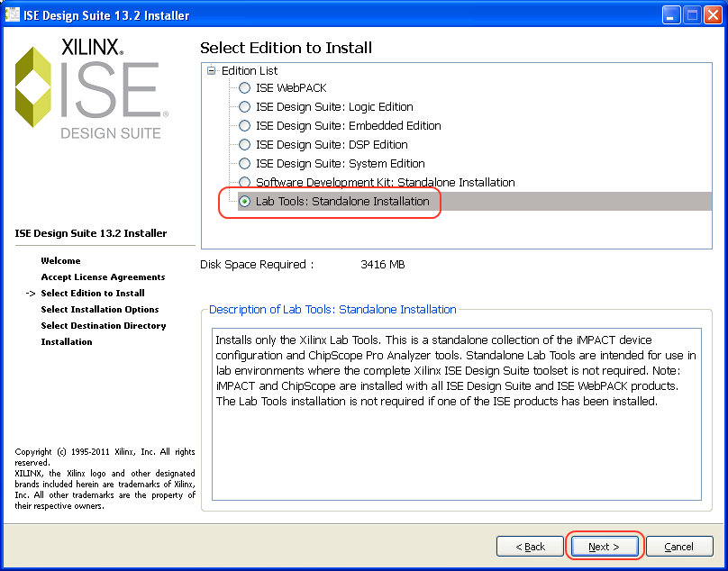Click the copyright notice text
Viewport: 728px width, 571px height.
[105, 478]
